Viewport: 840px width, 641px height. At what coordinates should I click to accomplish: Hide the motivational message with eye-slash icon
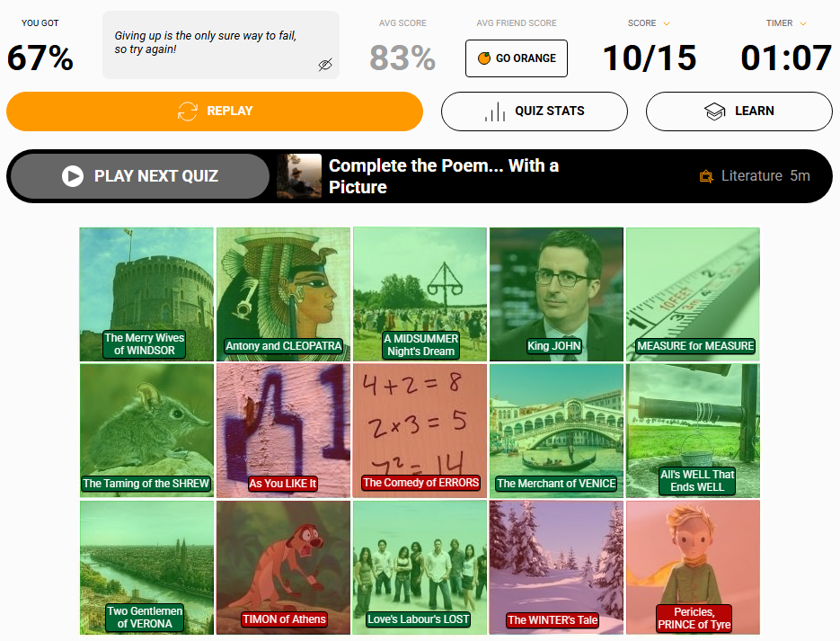(324, 65)
